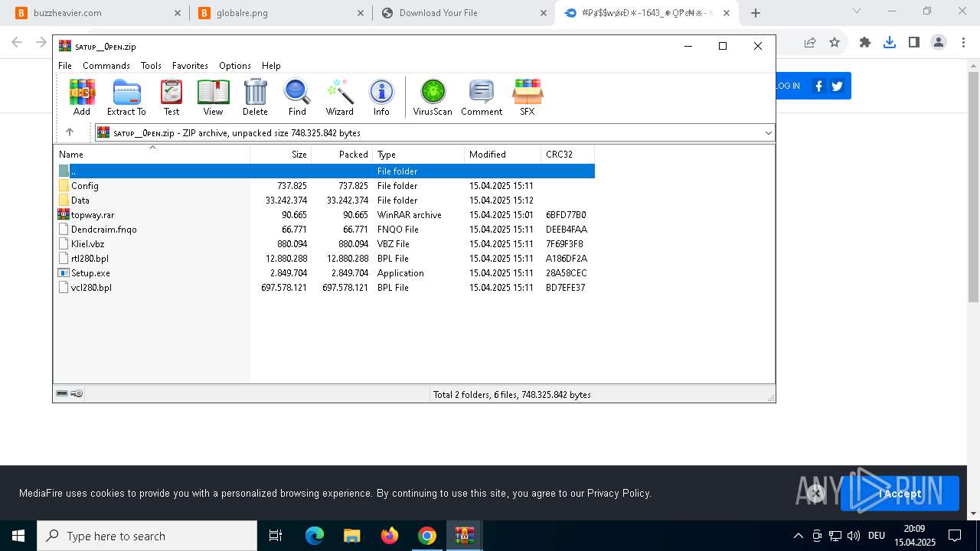The image size is (980, 551).
Task: Open Chrome tab search chevron
Action: click(857, 11)
